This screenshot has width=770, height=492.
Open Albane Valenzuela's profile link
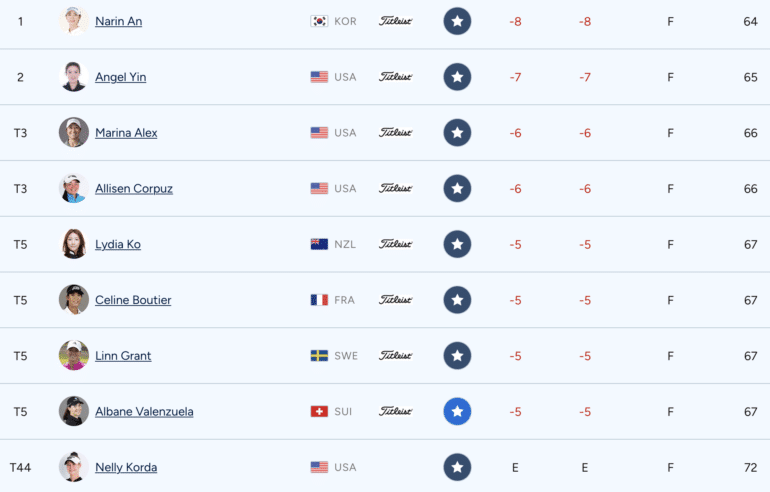pyautogui.click(x=144, y=411)
